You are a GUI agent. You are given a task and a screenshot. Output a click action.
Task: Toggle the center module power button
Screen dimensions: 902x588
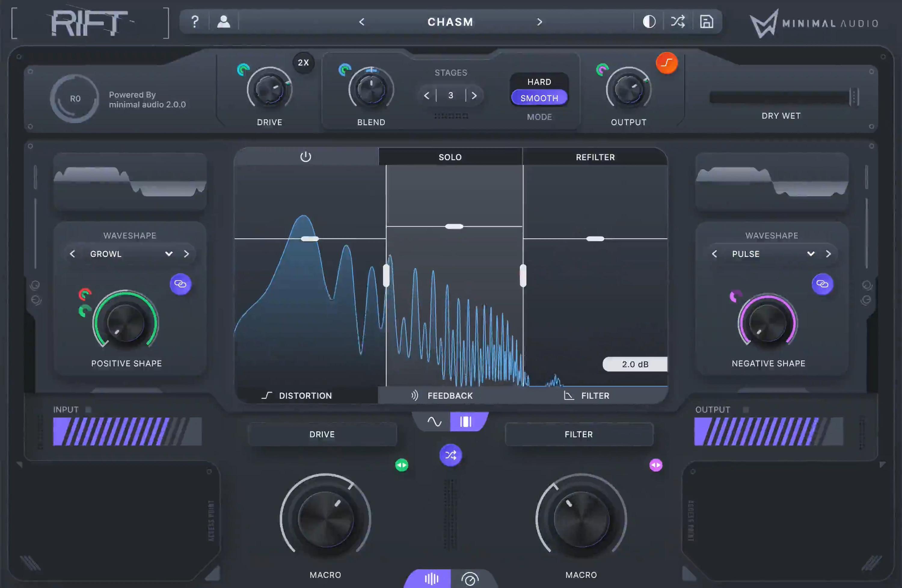pyautogui.click(x=305, y=157)
